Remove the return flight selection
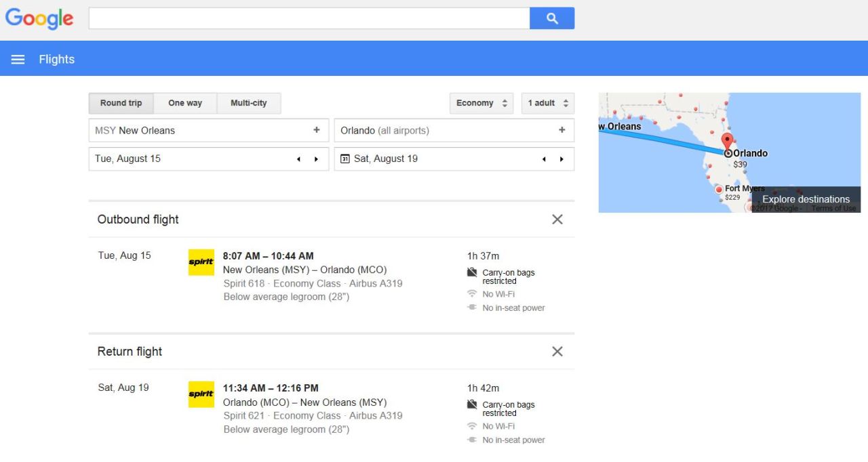Viewport: 868px width, 462px height. tap(557, 352)
